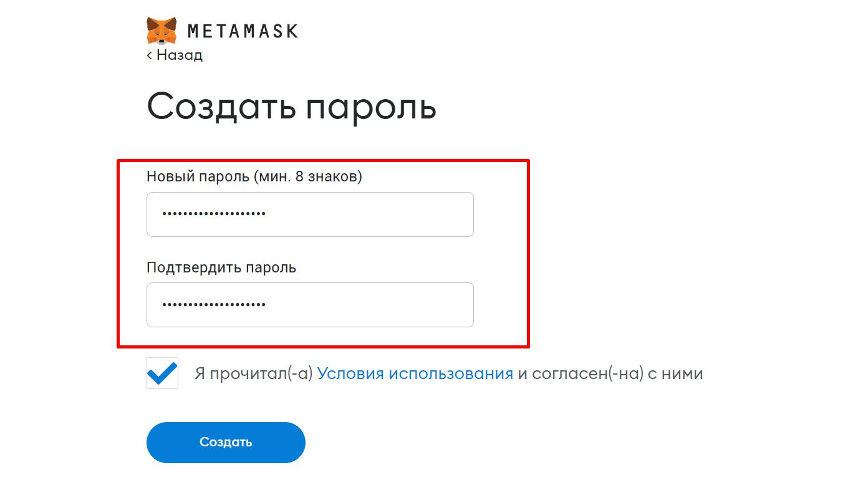Image resolution: width=868 pixels, height=480 pixels.
Task: Click the back chevron next to Назад
Action: [150, 55]
